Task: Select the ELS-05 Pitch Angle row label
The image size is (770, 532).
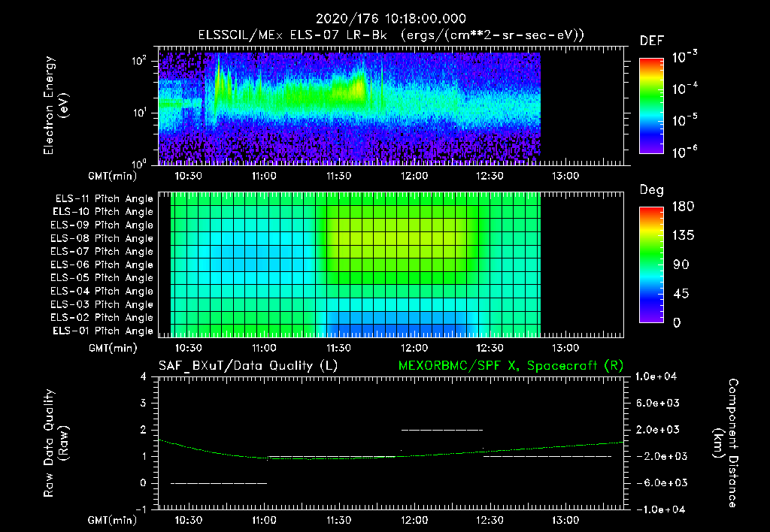Action: pyautogui.click(x=102, y=278)
